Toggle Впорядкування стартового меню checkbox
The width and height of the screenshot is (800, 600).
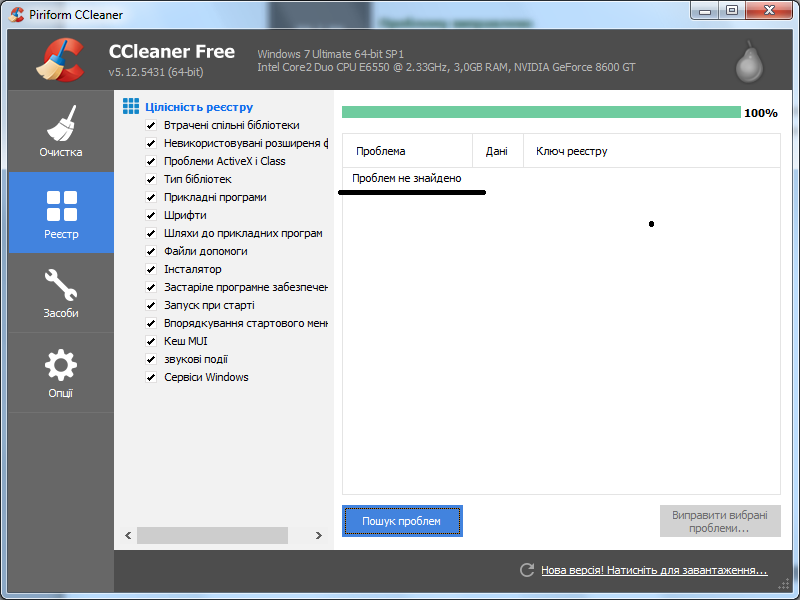(x=151, y=323)
